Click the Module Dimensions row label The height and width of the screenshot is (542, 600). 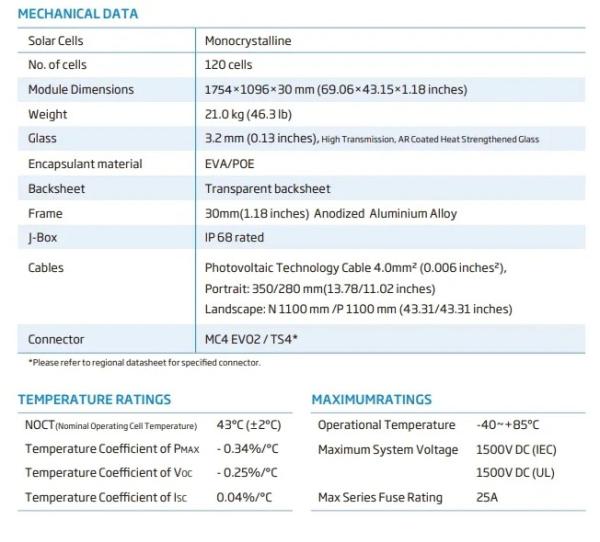coord(81,90)
